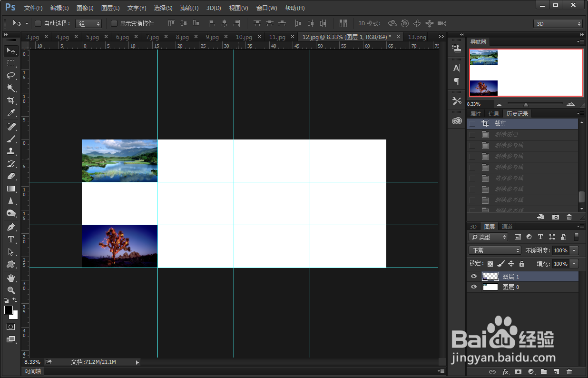Click the Navigator preview thumbnail
The width and height of the screenshot is (588, 378).
pos(526,72)
